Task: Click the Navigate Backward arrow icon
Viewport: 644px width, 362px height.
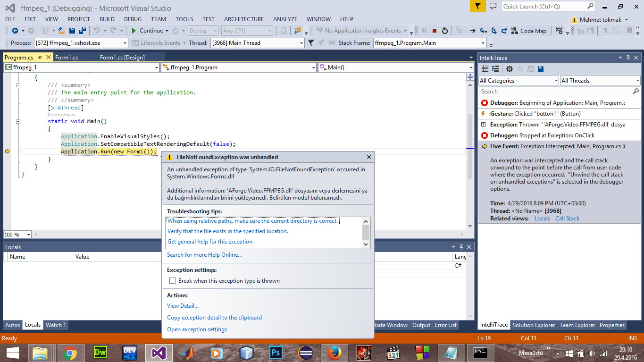Action: [15, 31]
